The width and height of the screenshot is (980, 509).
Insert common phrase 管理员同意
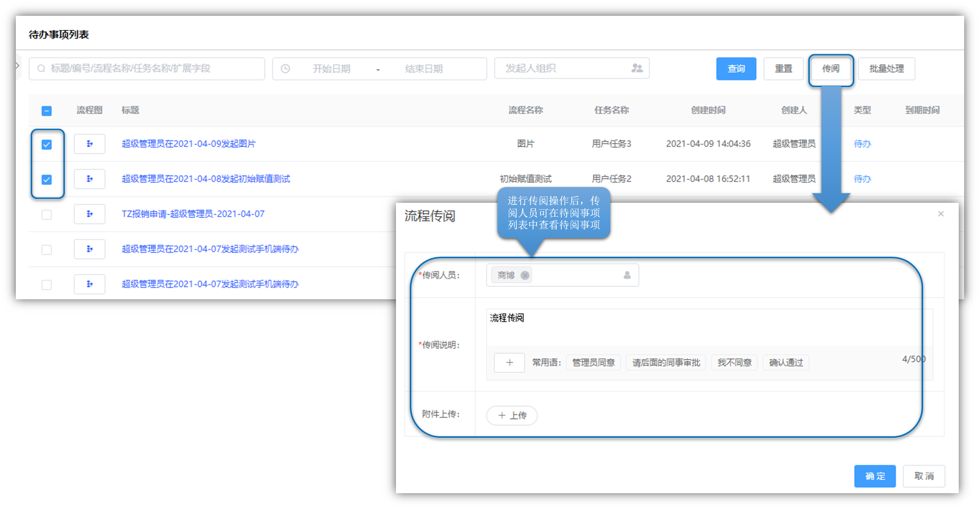[x=593, y=363]
